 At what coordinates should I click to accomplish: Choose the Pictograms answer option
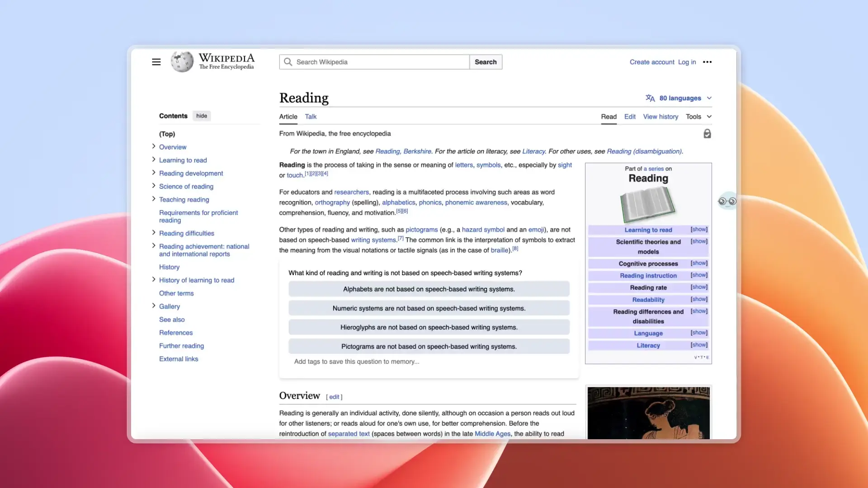coord(429,347)
